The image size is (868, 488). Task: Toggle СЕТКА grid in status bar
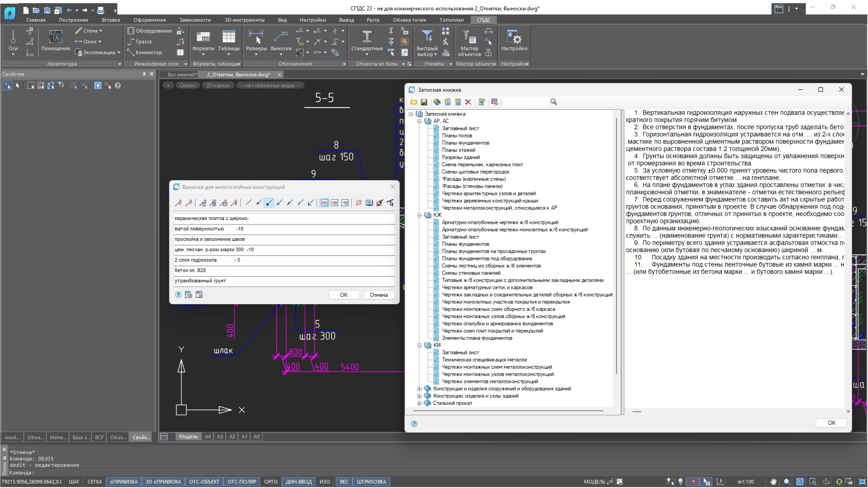pyautogui.click(x=94, y=482)
